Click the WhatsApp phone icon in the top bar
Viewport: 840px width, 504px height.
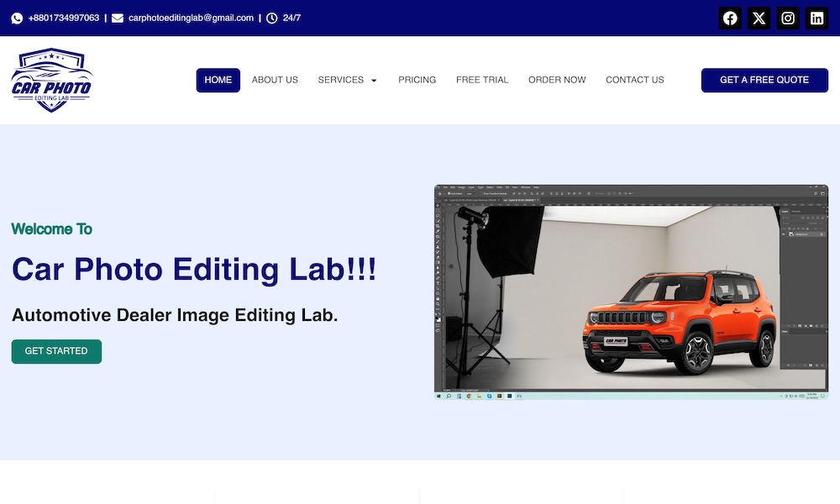point(17,18)
